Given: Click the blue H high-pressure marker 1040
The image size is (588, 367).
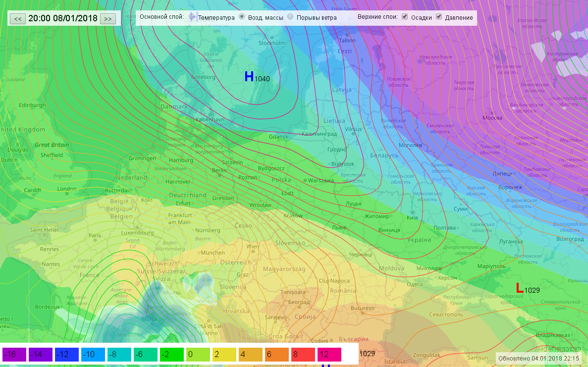Looking at the screenshot, I should 249,76.
